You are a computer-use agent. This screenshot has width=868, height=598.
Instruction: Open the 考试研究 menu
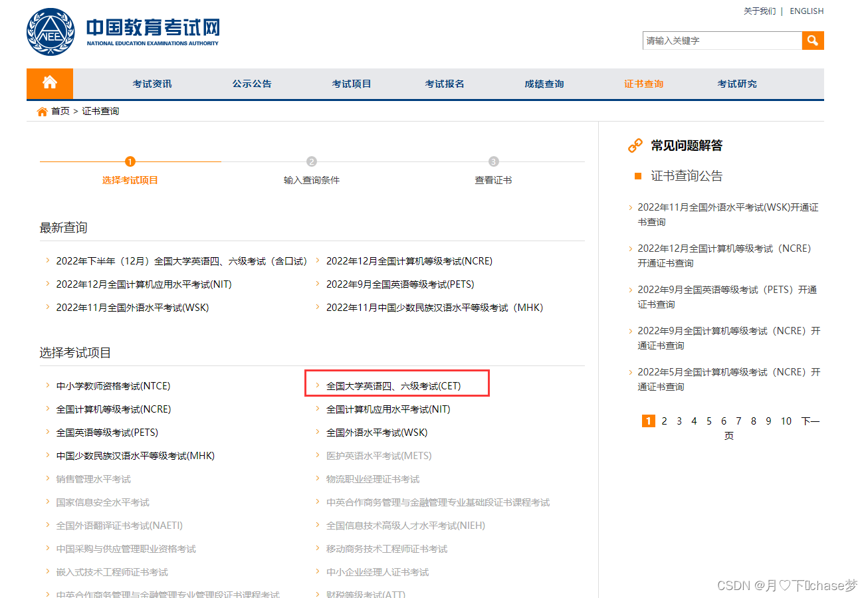pos(737,84)
